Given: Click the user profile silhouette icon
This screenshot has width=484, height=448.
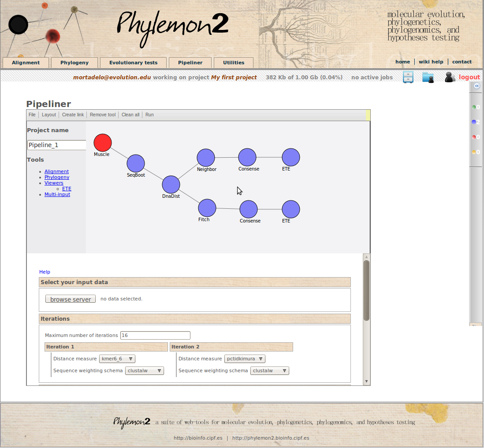Looking at the screenshot, I should coord(449,77).
